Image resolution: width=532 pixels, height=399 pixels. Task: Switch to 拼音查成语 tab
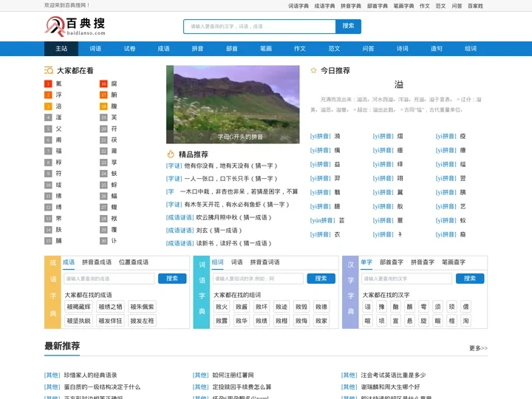tap(97, 262)
